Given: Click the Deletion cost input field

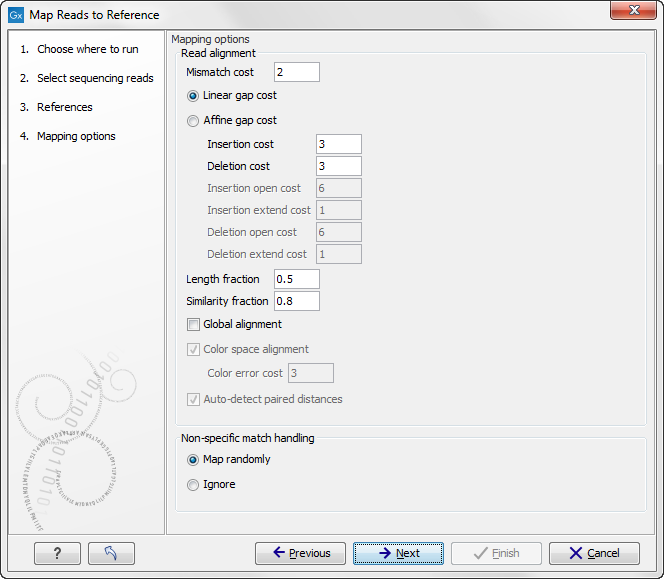Looking at the screenshot, I should (x=339, y=166).
